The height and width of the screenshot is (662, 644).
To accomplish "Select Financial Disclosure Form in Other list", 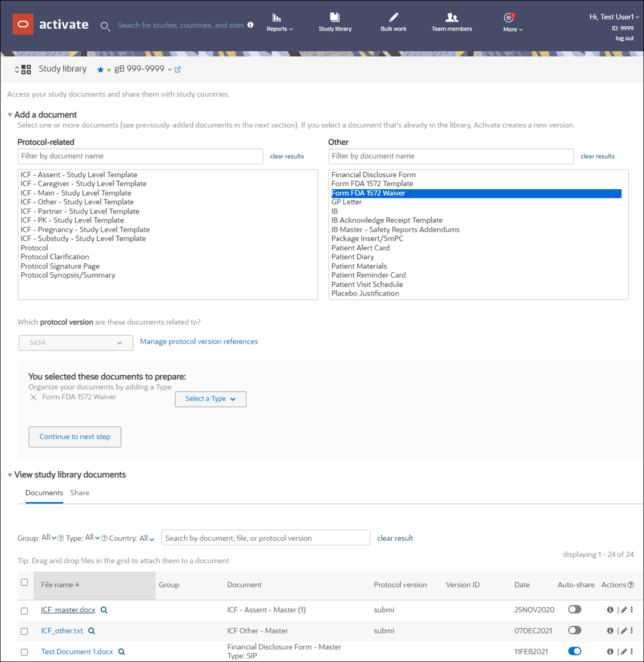I will [x=373, y=175].
